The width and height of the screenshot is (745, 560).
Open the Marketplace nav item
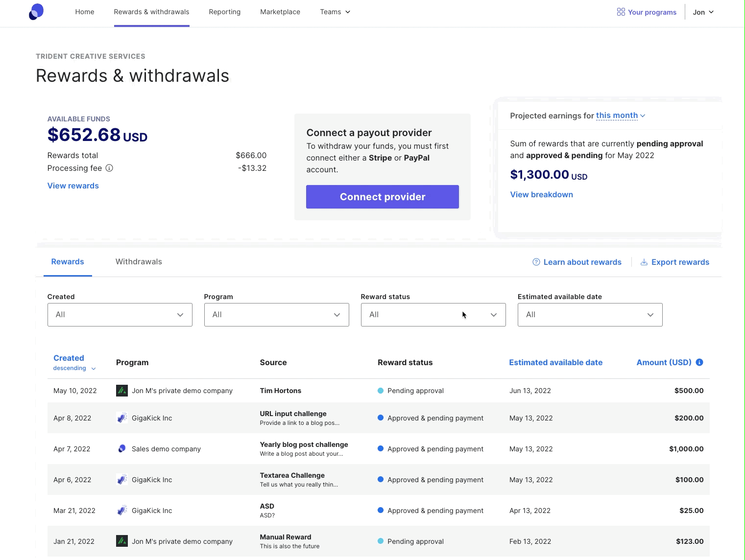point(280,12)
